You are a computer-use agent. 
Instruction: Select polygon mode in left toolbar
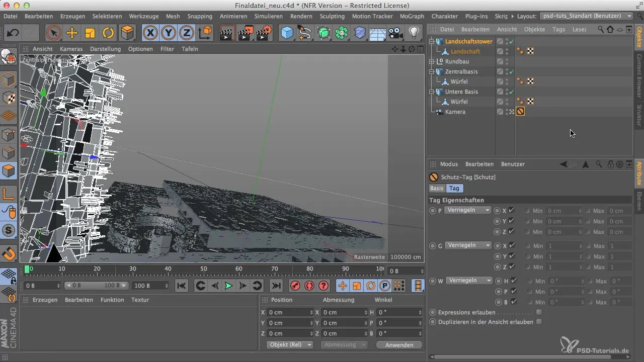(9, 171)
